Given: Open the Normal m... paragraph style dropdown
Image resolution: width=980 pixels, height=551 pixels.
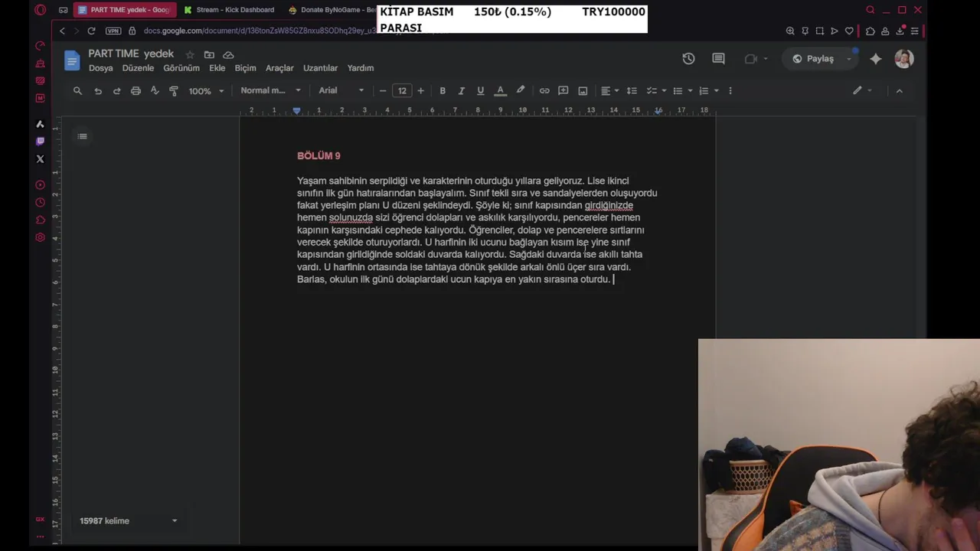Looking at the screenshot, I should [270, 90].
